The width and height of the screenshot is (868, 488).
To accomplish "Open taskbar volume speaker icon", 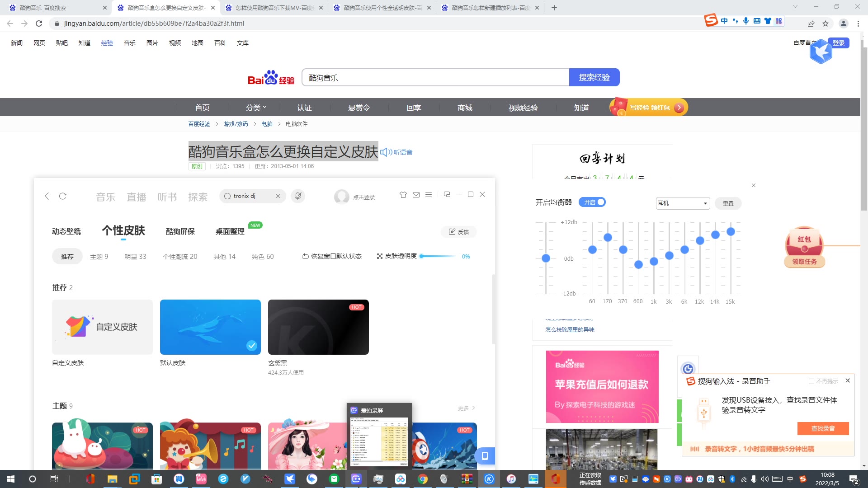I will [x=764, y=479].
